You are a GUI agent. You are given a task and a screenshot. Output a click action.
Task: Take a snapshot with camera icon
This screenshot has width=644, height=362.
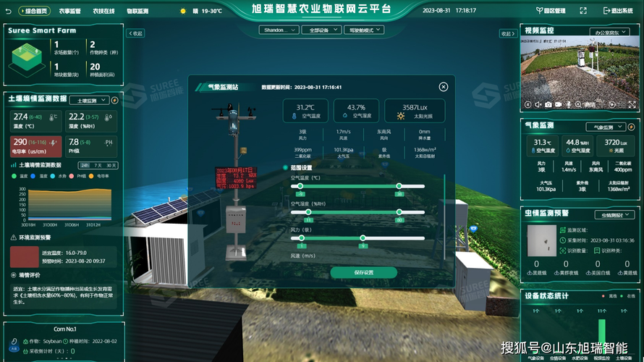pyautogui.click(x=548, y=105)
